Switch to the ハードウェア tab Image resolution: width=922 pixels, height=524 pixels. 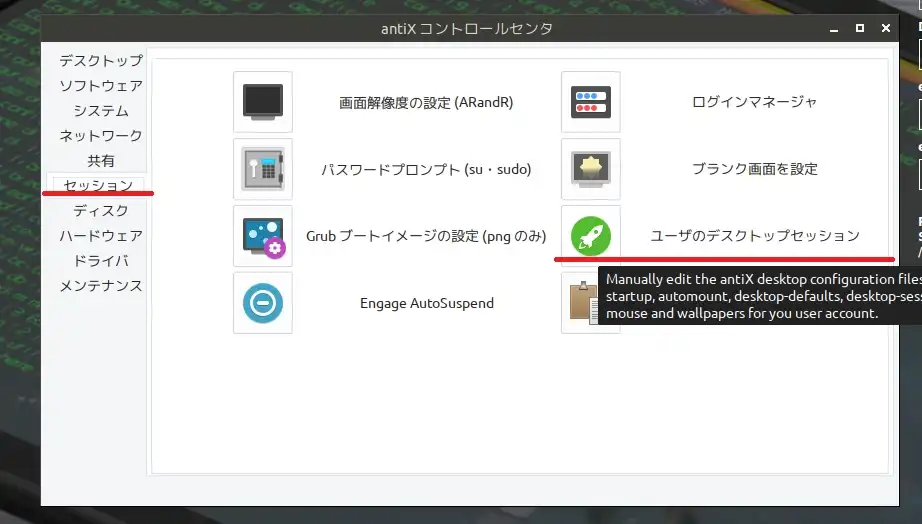coord(100,236)
